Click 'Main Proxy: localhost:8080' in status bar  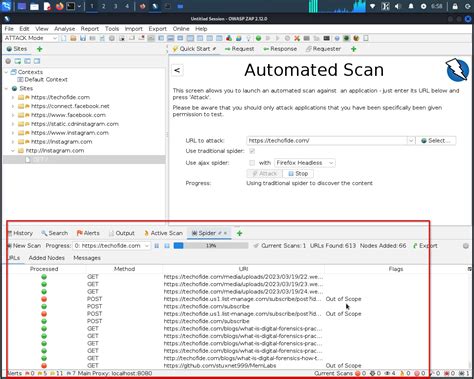pos(115,373)
